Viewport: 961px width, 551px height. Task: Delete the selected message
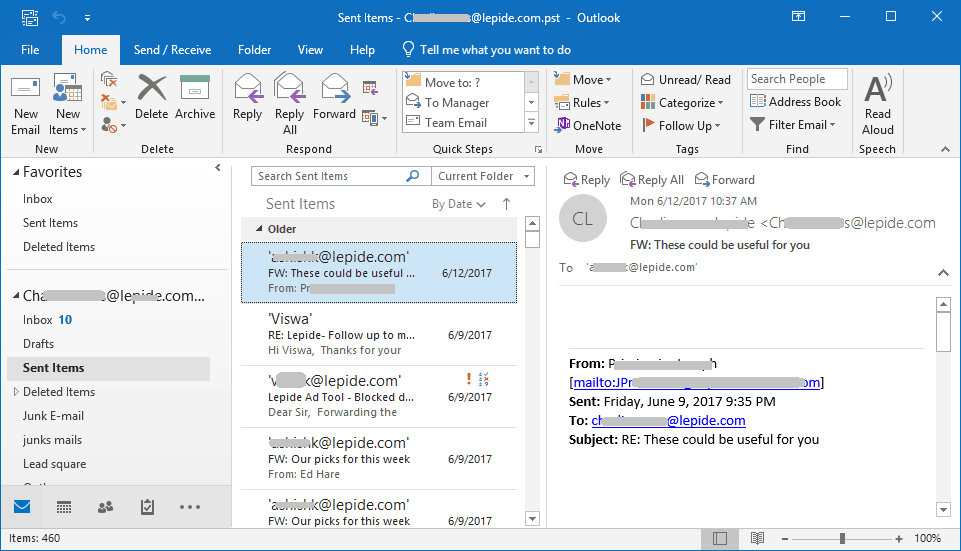151,98
